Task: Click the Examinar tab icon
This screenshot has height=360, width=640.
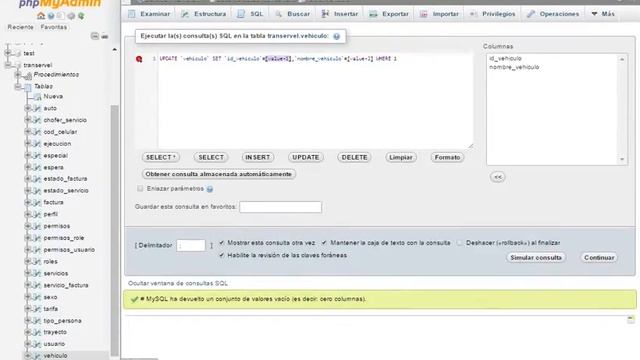Action: click(x=131, y=14)
